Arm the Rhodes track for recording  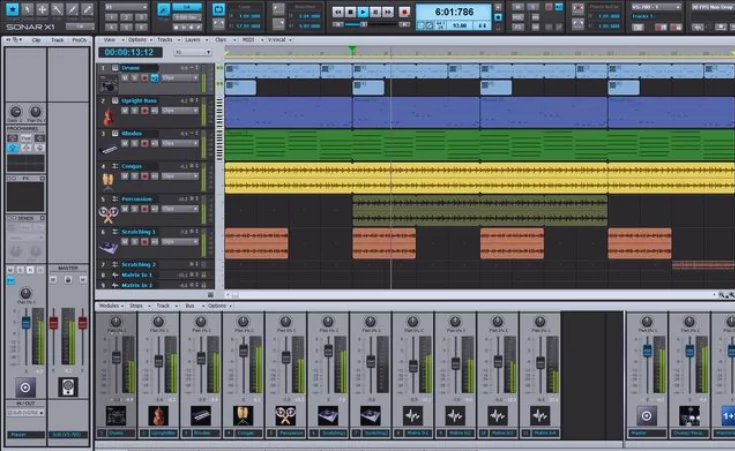(144, 143)
